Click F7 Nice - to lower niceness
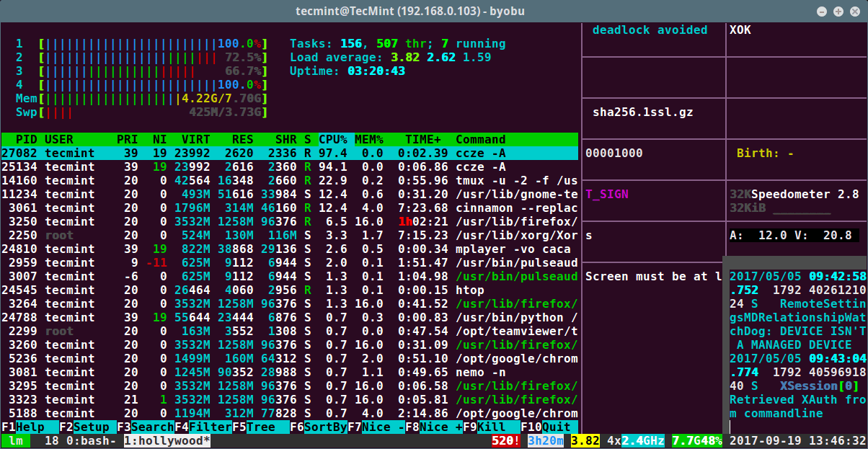Image resolution: width=868 pixels, height=449 pixels. (x=376, y=427)
